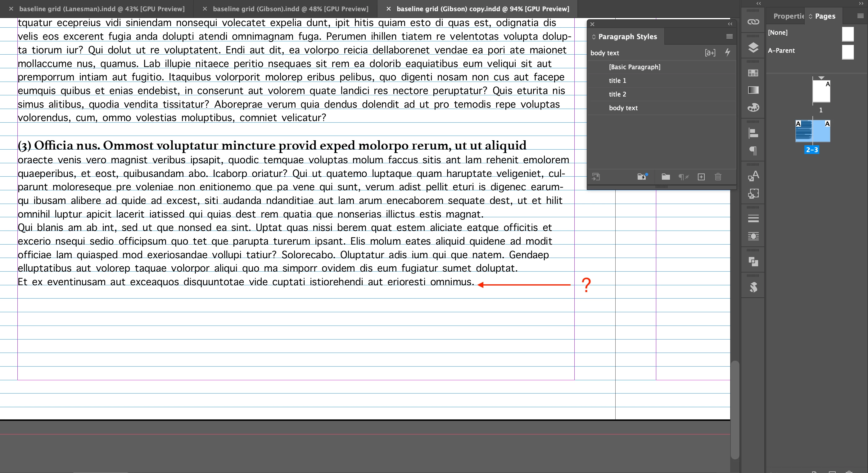Open the Text Wrap panel icon

click(x=753, y=236)
